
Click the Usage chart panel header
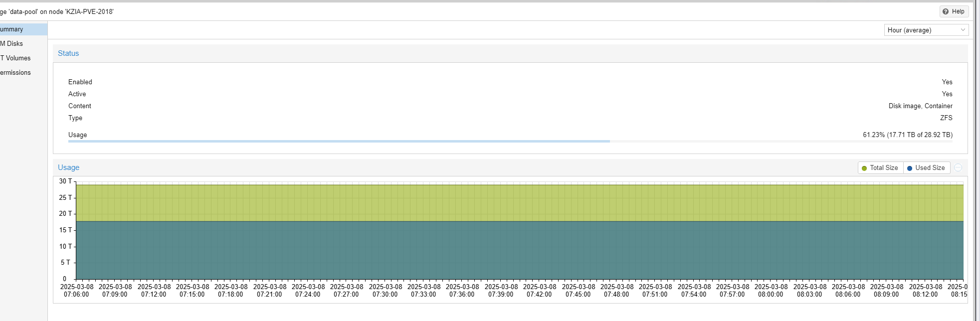(510, 168)
